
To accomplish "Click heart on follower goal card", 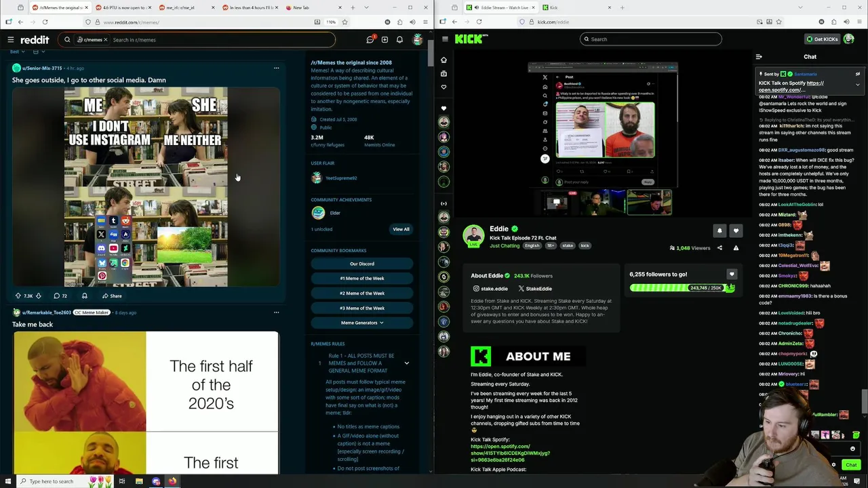I will tap(731, 274).
